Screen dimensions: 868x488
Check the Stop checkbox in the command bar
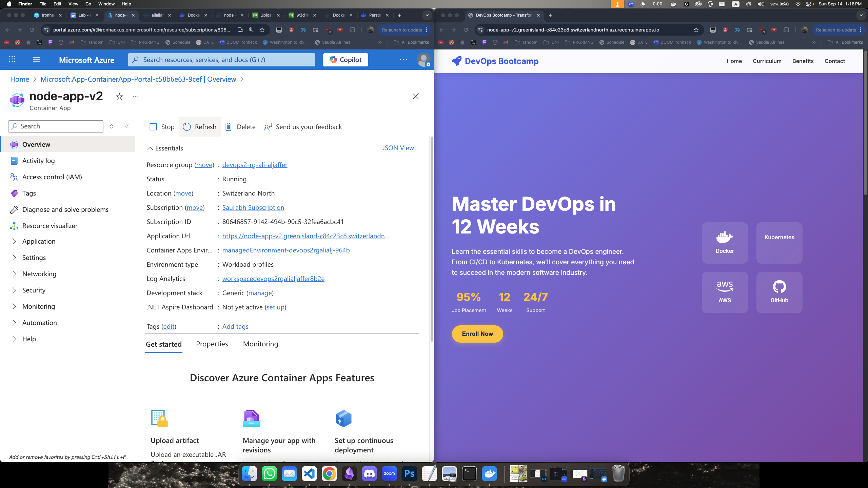coord(153,126)
